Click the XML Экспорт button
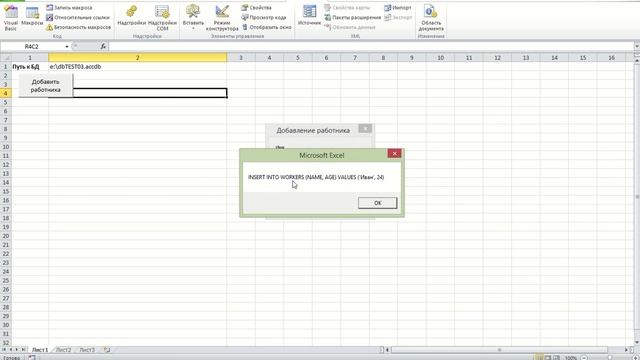 click(x=398, y=18)
